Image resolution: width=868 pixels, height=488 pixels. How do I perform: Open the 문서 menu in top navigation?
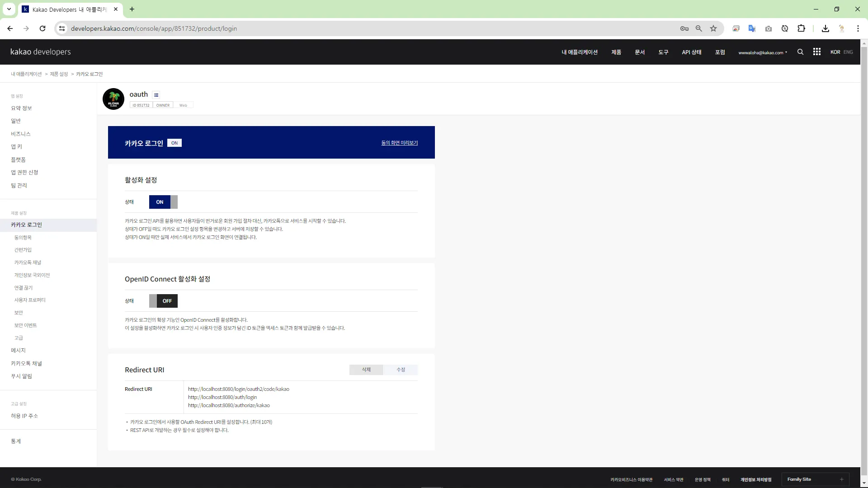click(639, 52)
